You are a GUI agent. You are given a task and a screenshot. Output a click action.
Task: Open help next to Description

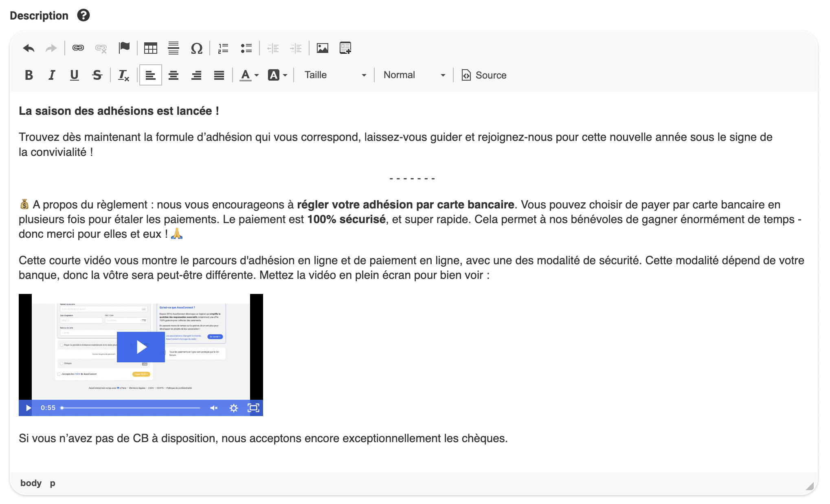click(83, 15)
